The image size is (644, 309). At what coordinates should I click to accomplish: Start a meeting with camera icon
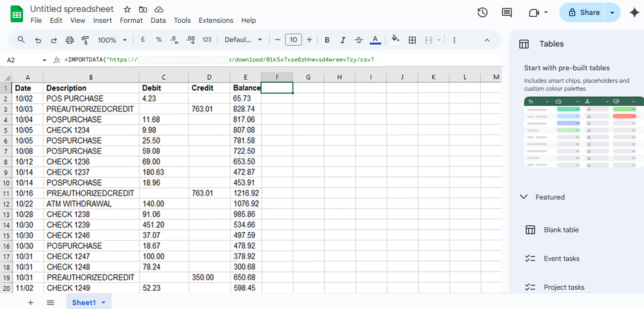pos(534,12)
